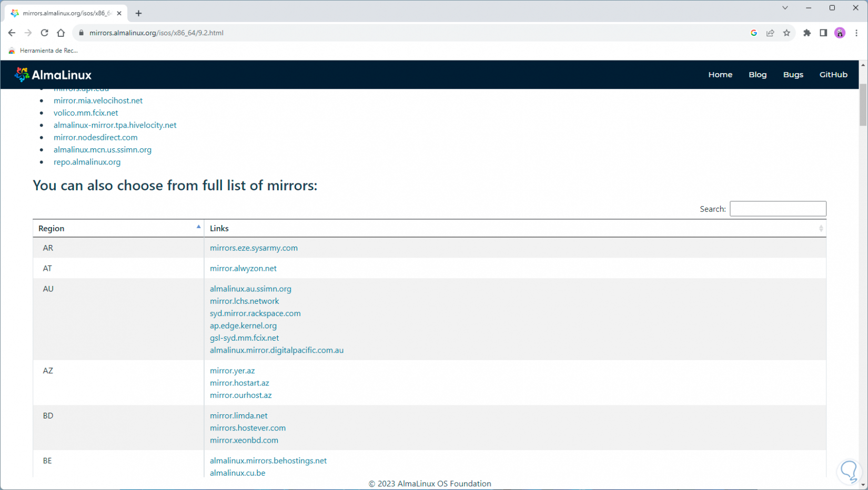Viewport: 868px width, 490px height.
Task: Click the AU region cell
Action: [x=118, y=319]
